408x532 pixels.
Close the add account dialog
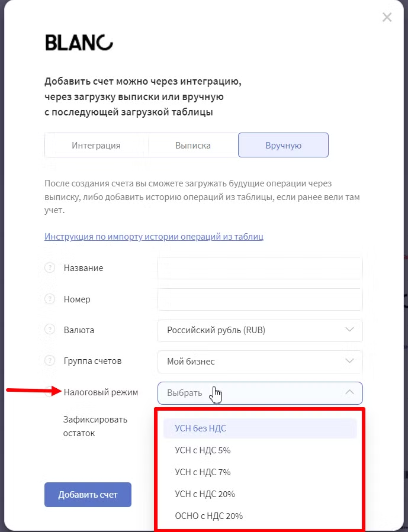click(387, 17)
